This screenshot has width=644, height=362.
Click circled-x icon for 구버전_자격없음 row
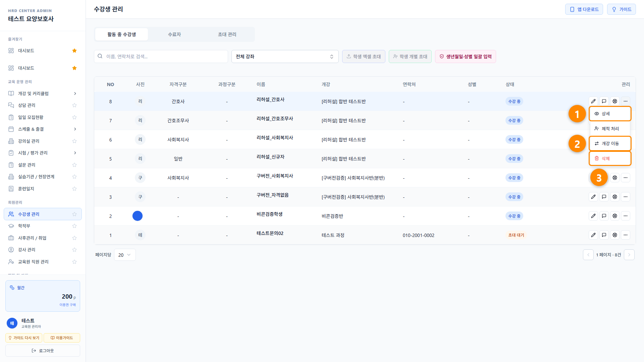point(615,197)
